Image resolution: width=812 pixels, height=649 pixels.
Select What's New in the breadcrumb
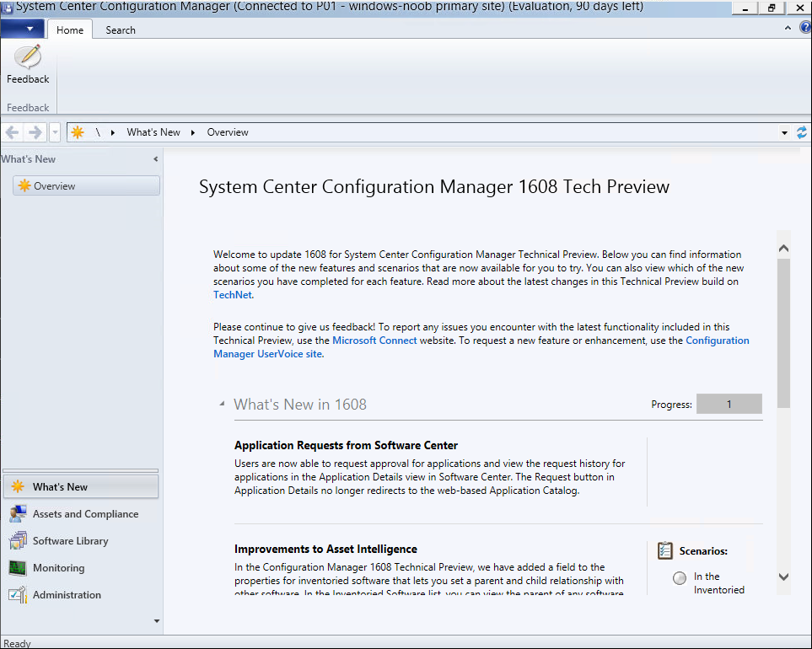coord(153,132)
